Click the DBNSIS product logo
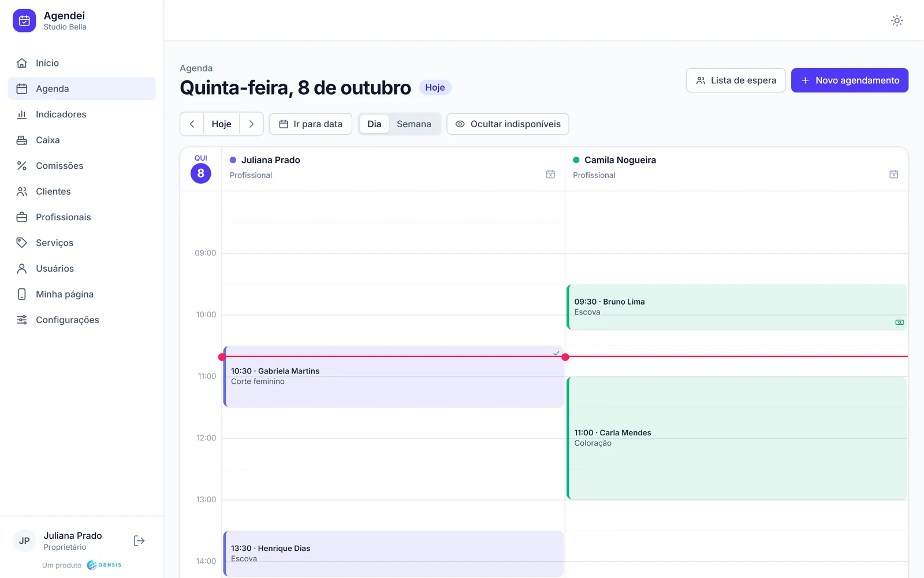924x578 pixels. tap(105, 565)
